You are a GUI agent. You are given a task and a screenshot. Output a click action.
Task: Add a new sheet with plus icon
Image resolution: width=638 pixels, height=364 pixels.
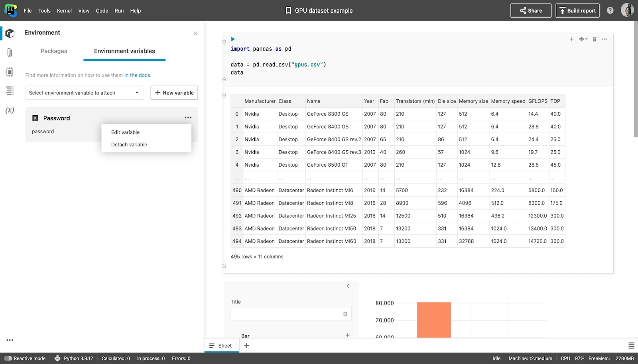point(246,346)
